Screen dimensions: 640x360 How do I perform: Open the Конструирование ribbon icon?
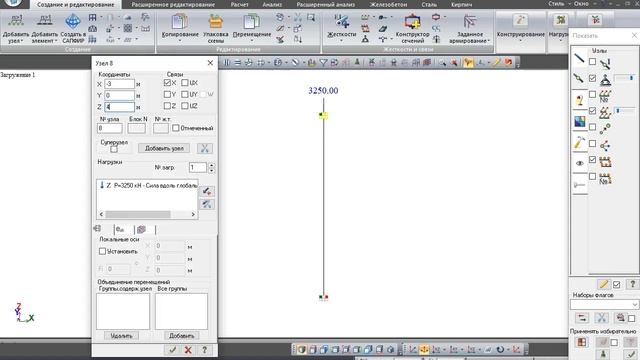click(520, 20)
